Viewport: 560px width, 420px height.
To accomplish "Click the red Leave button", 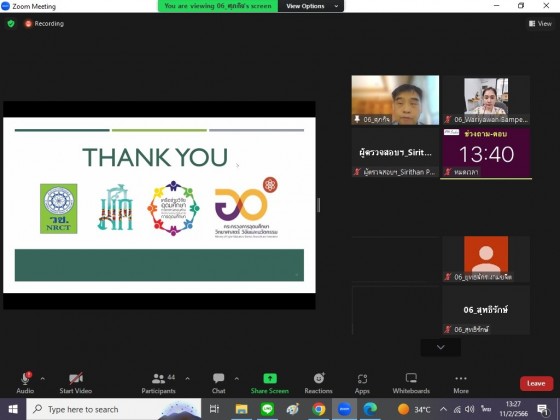I will [x=536, y=383].
